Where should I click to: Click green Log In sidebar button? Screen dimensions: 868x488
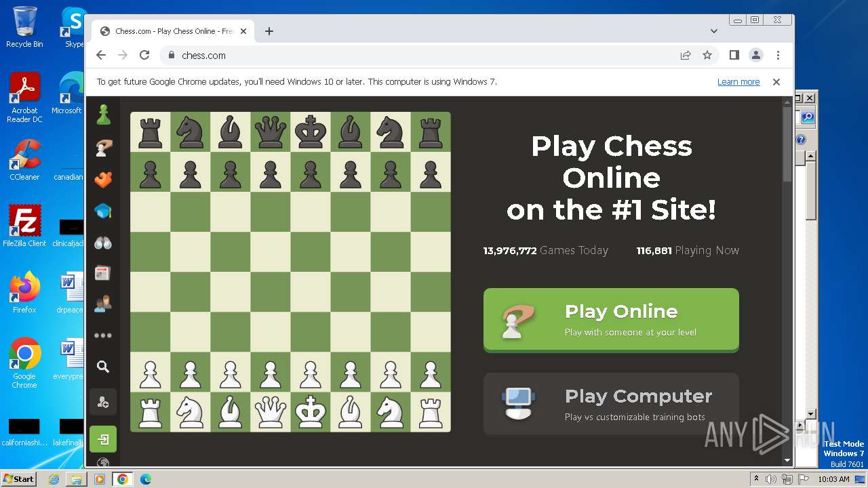(x=103, y=439)
